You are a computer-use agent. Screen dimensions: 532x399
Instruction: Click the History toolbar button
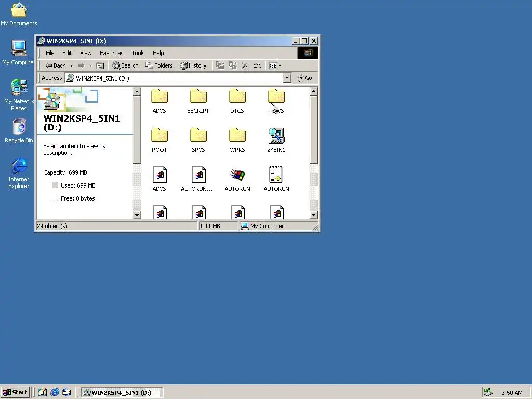[x=193, y=65]
